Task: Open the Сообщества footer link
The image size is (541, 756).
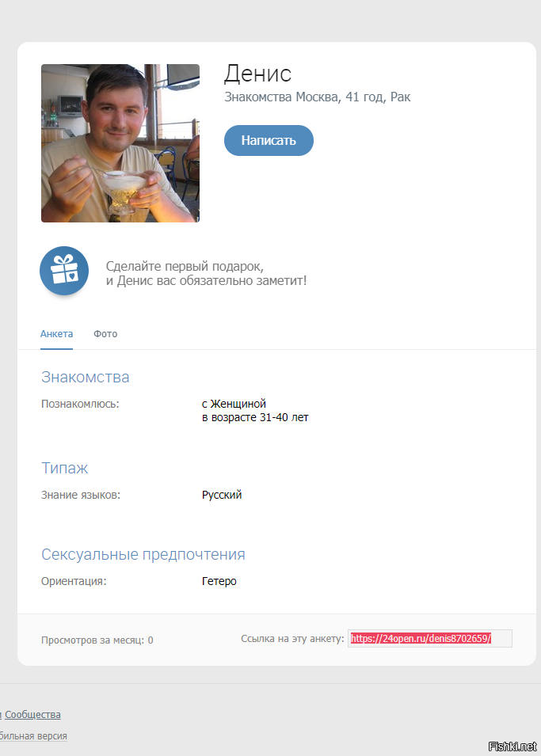Action: 32,715
